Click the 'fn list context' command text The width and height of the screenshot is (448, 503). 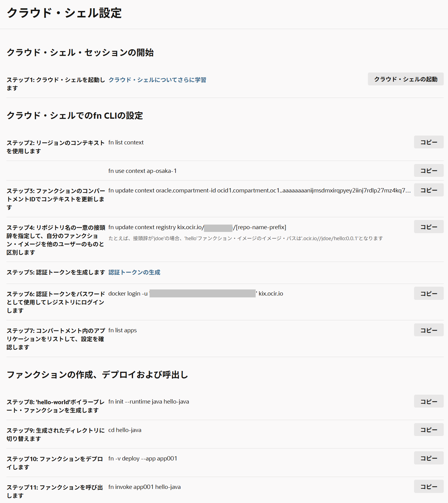click(x=126, y=143)
